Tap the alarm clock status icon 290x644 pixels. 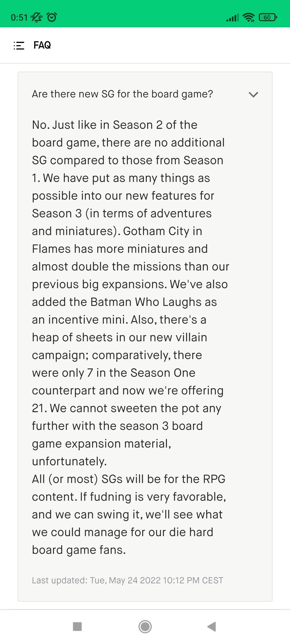pyautogui.click(x=52, y=17)
